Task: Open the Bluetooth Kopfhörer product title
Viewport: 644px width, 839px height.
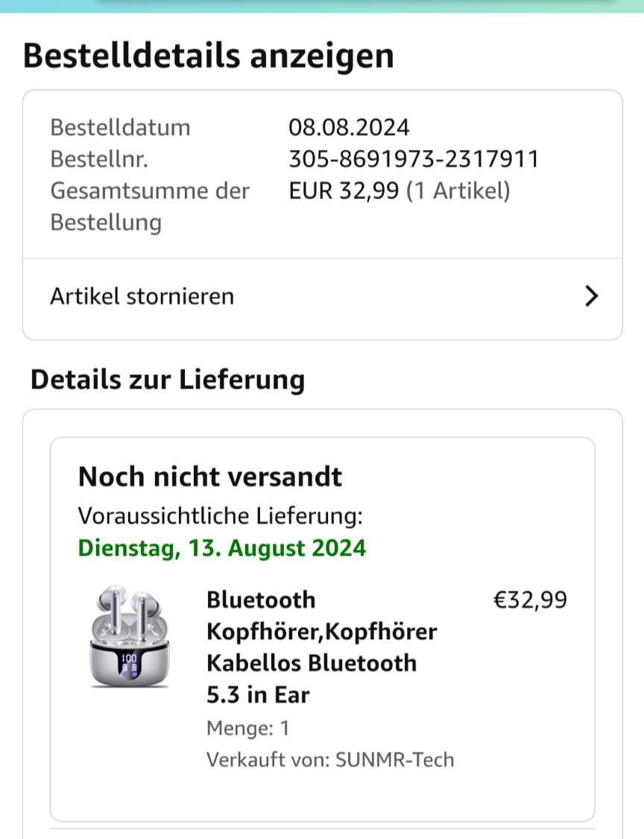Action: (321, 647)
